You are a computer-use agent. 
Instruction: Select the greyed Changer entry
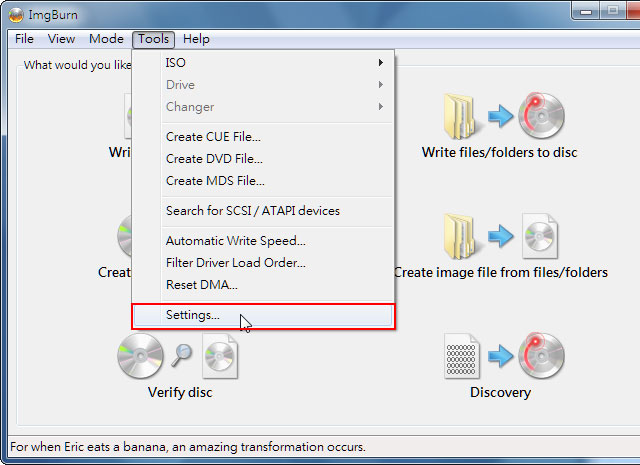[263, 107]
